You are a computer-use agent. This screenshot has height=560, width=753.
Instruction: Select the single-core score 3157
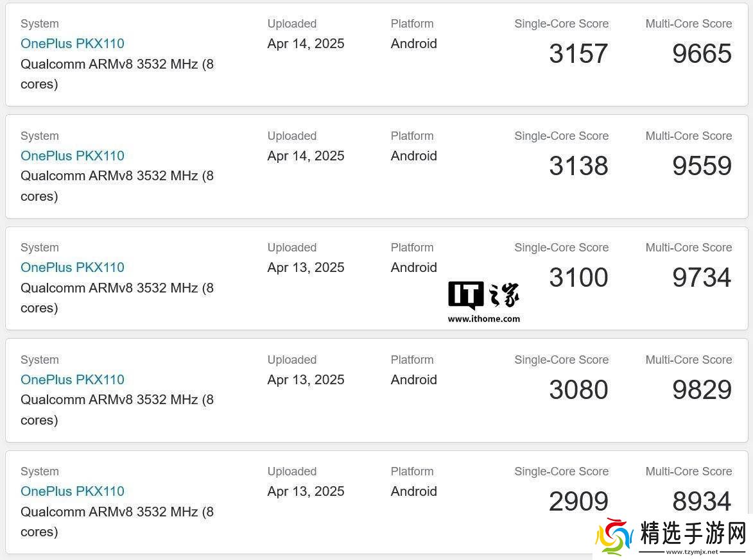point(578,54)
